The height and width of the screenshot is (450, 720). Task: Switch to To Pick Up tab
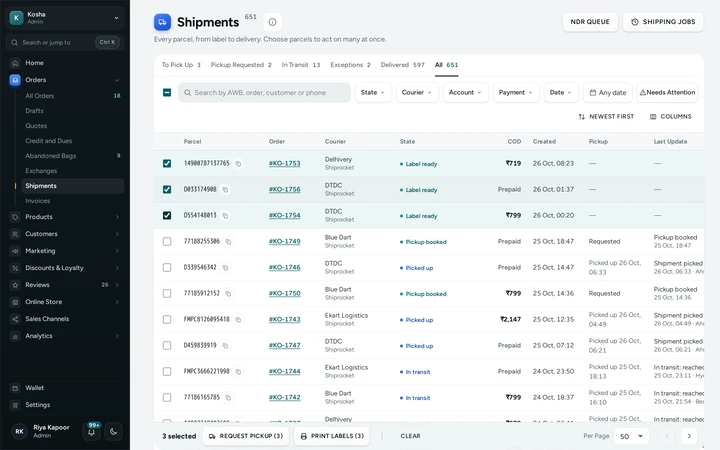click(181, 65)
